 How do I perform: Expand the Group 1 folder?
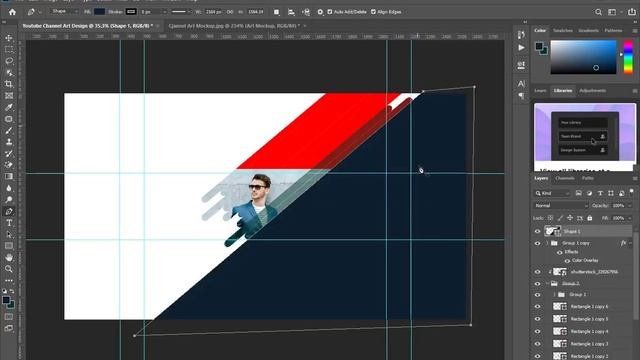[x=555, y=294]
